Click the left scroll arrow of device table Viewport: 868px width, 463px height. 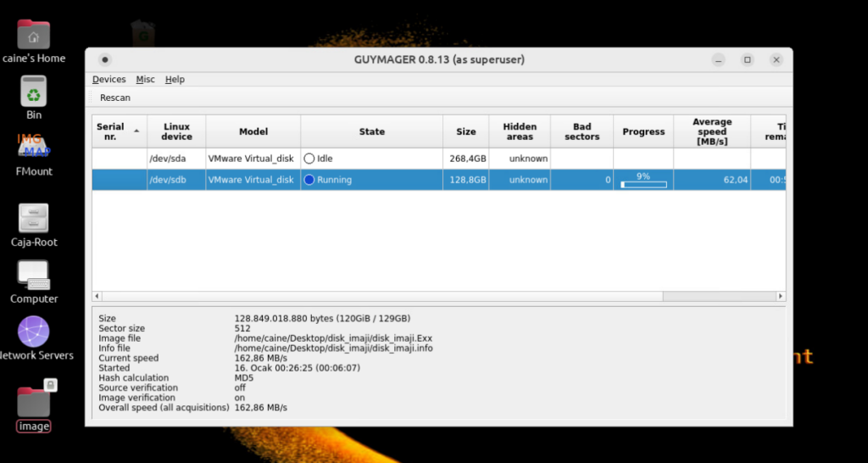[x=97, y=296]
